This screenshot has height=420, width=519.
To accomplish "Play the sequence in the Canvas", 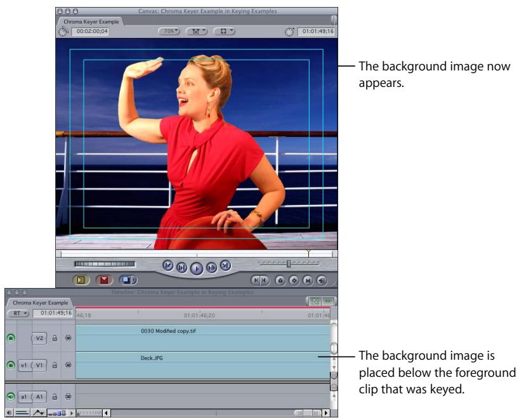I will tap(197, 268).
